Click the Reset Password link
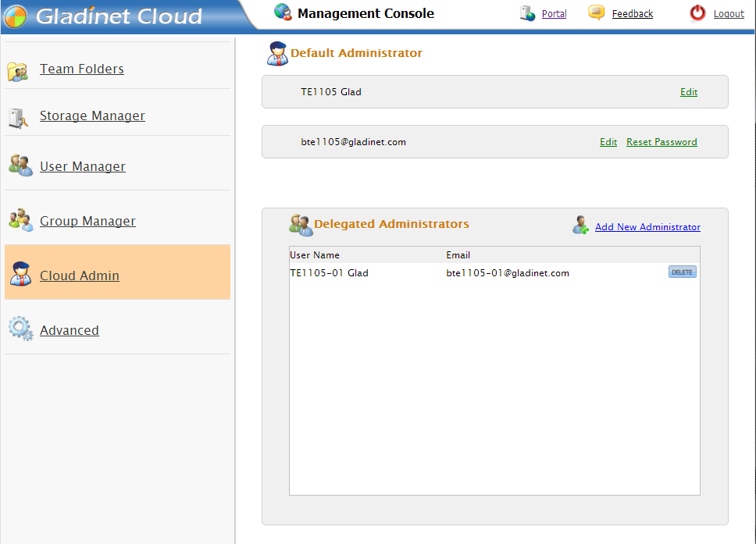Screen dimensions: 756x544 click(x=661, y=142)
